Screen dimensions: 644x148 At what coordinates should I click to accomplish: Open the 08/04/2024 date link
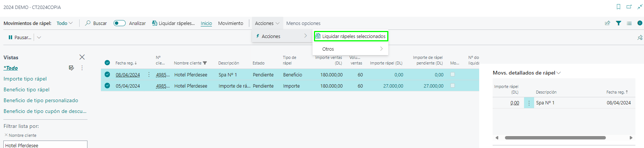128,75
